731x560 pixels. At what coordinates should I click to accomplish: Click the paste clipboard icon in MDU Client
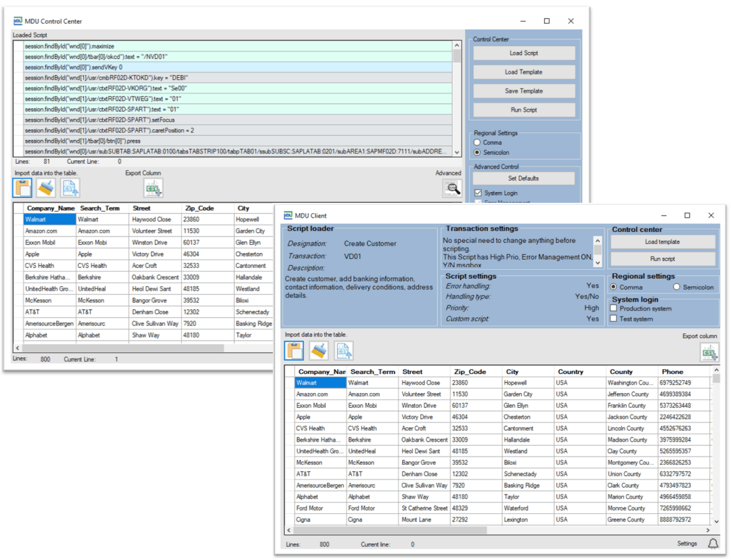(294, 350)
